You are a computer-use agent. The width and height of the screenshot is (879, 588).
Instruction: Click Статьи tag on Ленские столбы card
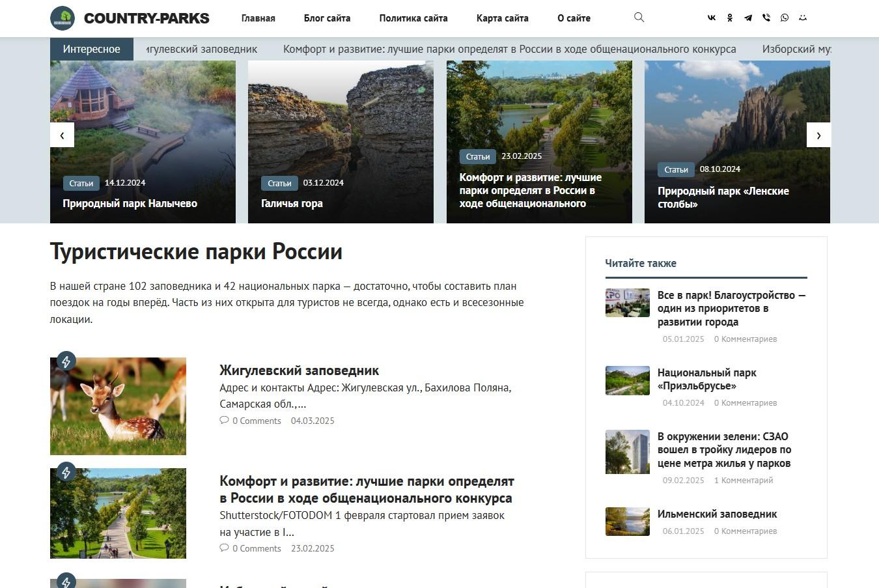click(676, 169)
